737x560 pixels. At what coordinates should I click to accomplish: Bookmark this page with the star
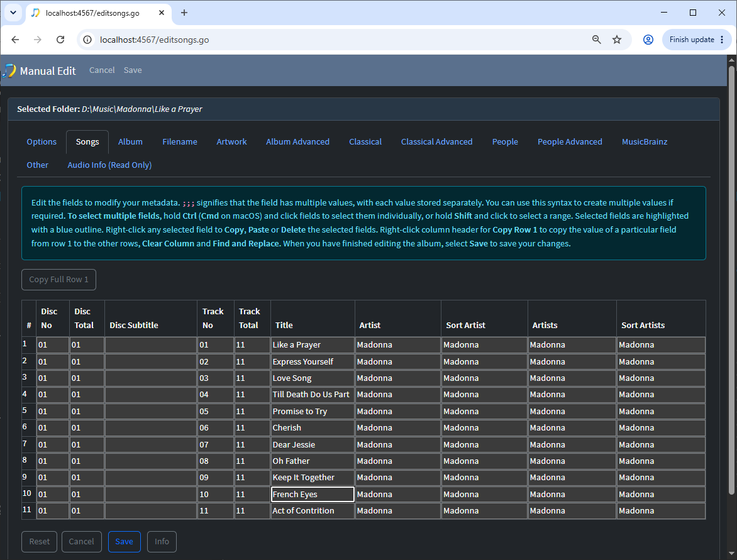click(x=617, y=40)
